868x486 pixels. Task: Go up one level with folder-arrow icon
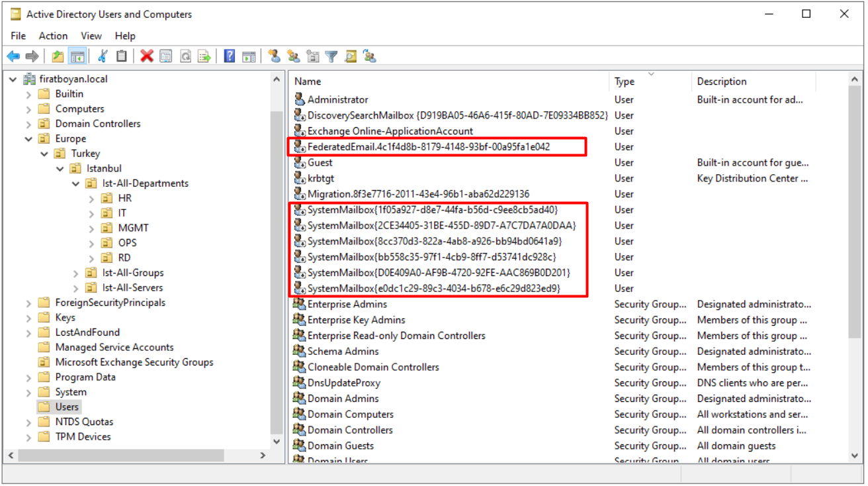[58, 56]
